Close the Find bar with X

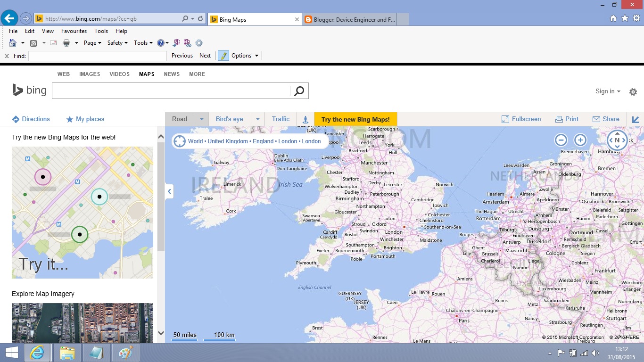click(7, 56)
